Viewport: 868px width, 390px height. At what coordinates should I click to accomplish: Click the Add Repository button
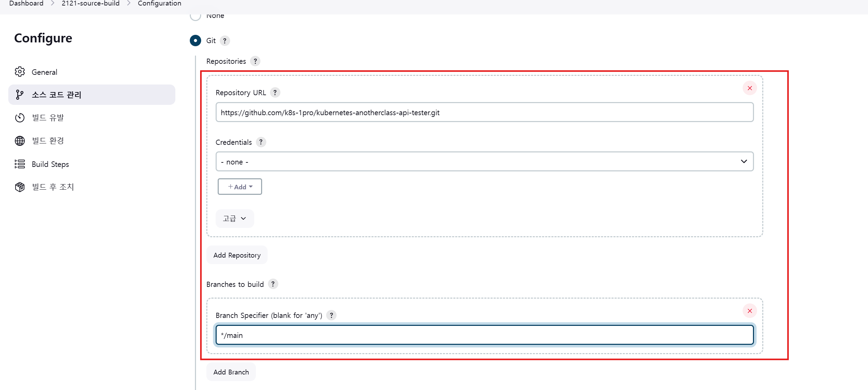click(x=237, y=255)
